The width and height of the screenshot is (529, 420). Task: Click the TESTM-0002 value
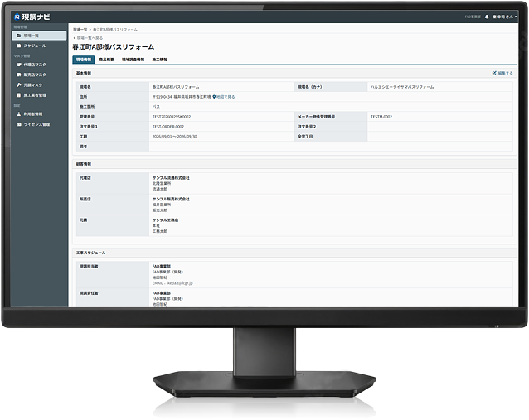[x=381, y=117]
